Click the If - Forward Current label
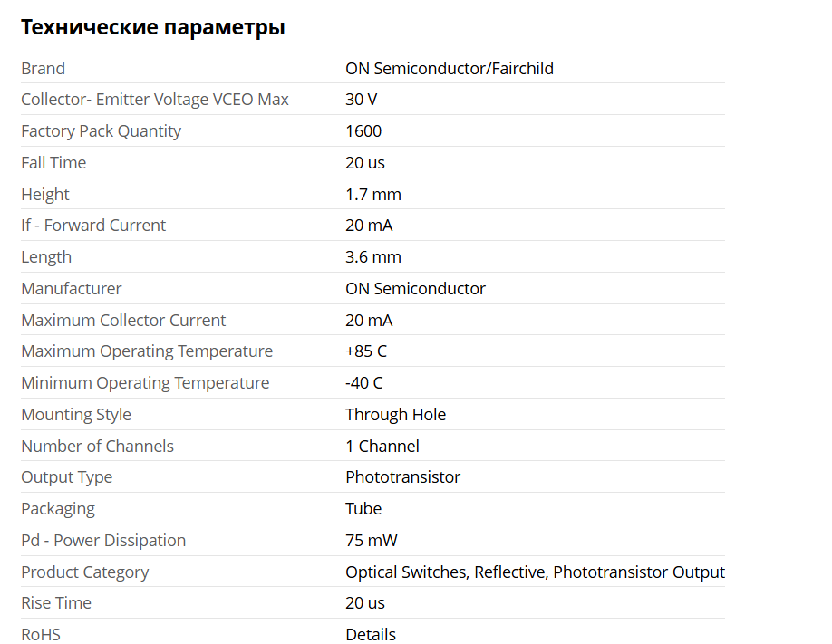The width and height of the screenshot is (832, 644). [93, 226]
